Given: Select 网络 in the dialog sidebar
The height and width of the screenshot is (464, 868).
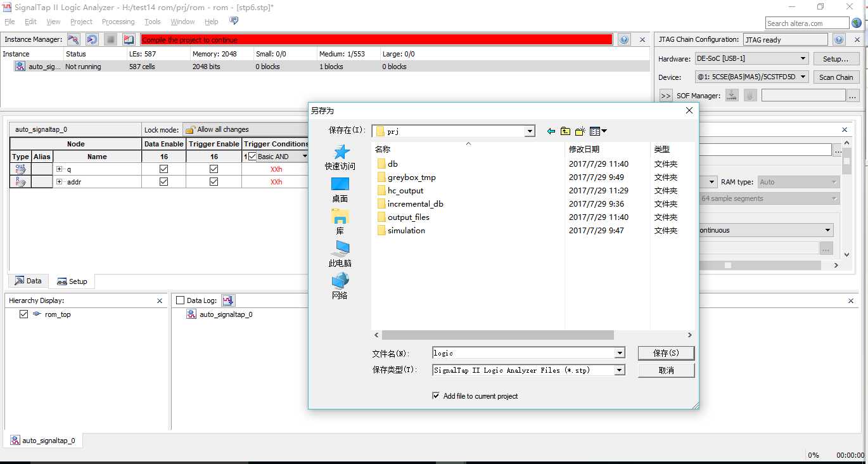Looking at the screenshot, I should 340,287.
